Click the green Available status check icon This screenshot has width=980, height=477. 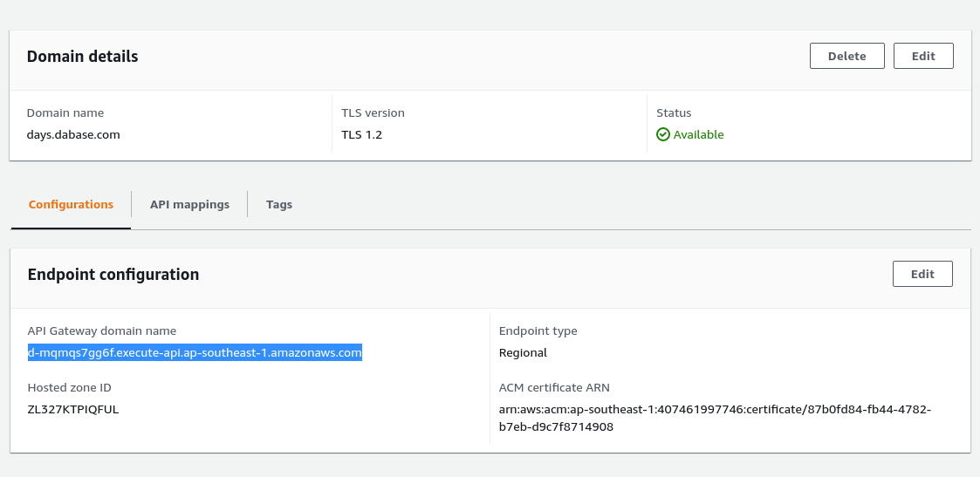pyautogui.click(x=663, y=135)
